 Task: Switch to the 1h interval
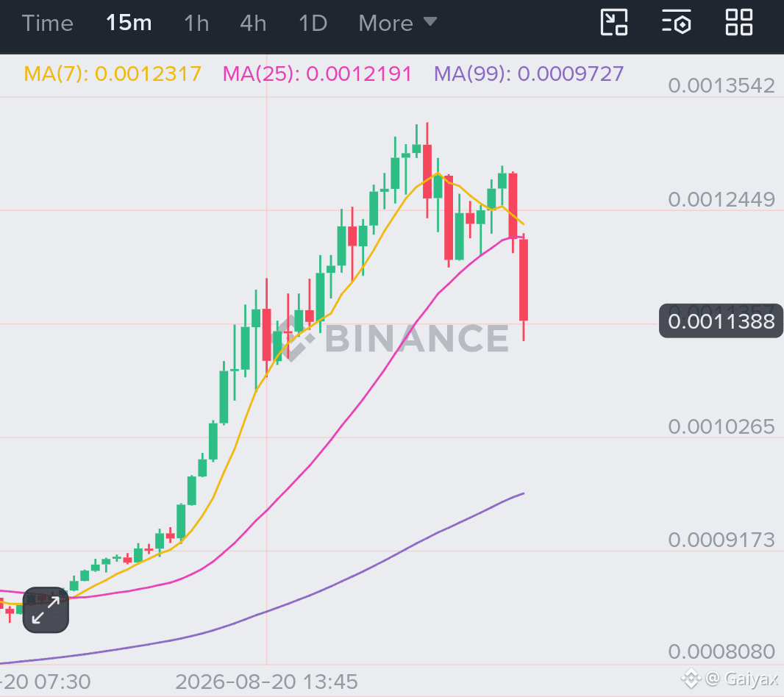click(x=196, y=24)
